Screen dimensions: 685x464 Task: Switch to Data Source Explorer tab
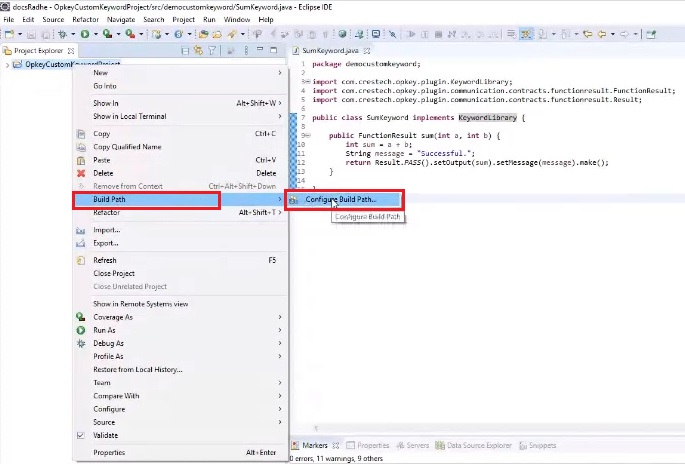478,445
